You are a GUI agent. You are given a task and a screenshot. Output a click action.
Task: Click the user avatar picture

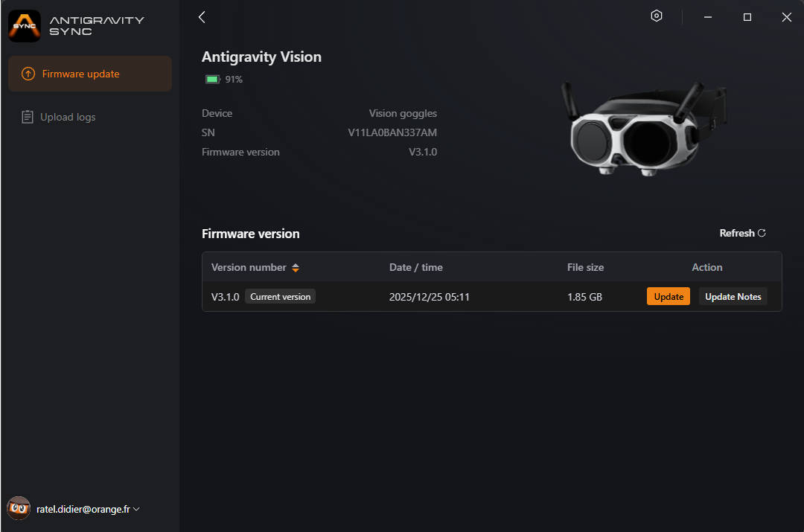[x=19, y=508]
